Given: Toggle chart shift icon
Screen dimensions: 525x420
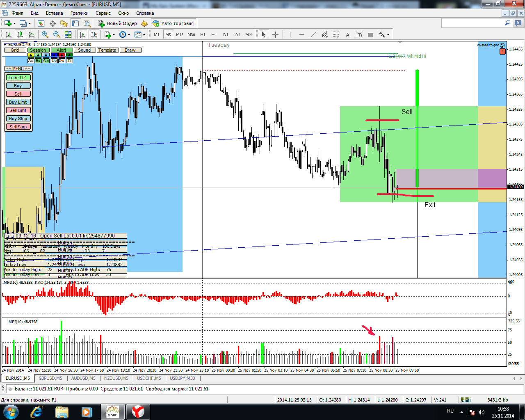Looking at the screenshot, I should point(94,34).
